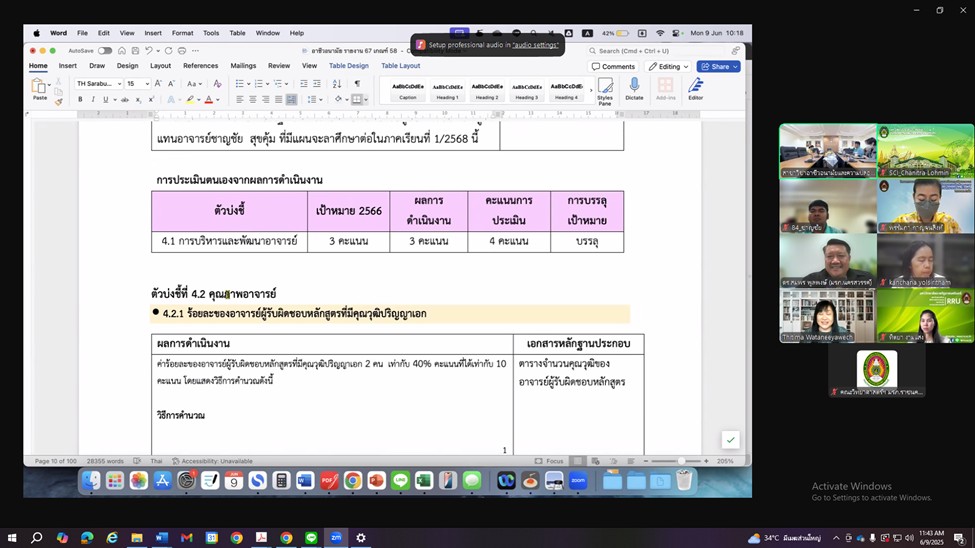This screenshot has height=548, width=975.
Task: Click the Share button
Action: pyautogui.click(x=718, y=67)
